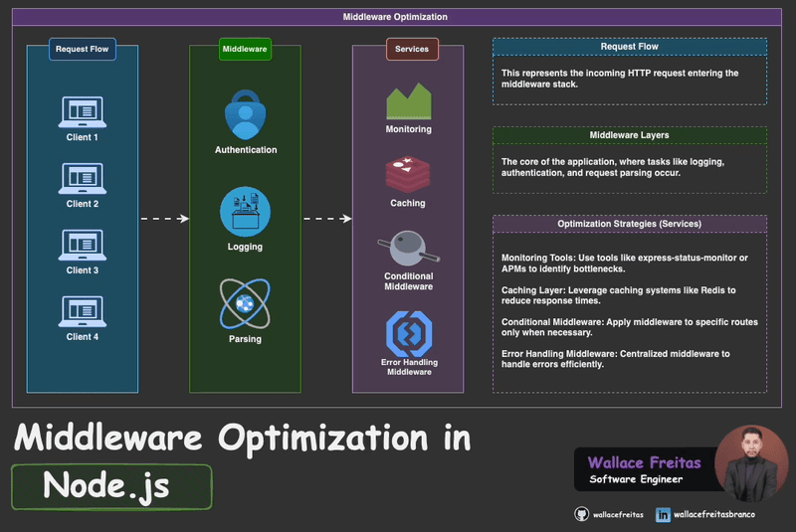Click the Authentication shield icon

click(245, 114)
